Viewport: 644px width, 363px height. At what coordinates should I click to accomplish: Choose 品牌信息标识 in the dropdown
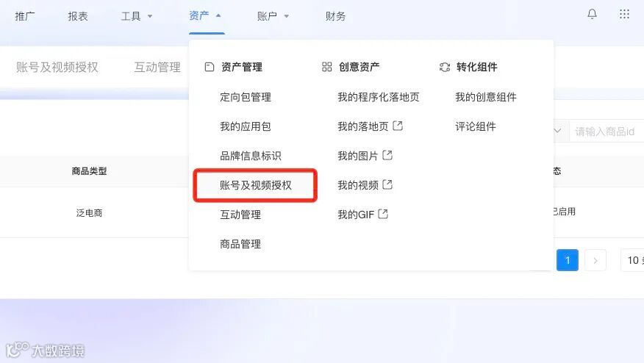click(251, 156)
